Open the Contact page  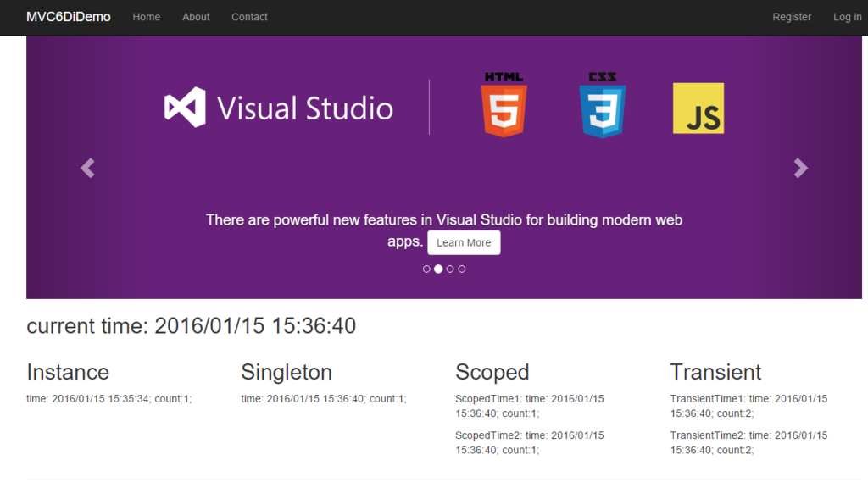pyautogui.click(x=249, y=17)
